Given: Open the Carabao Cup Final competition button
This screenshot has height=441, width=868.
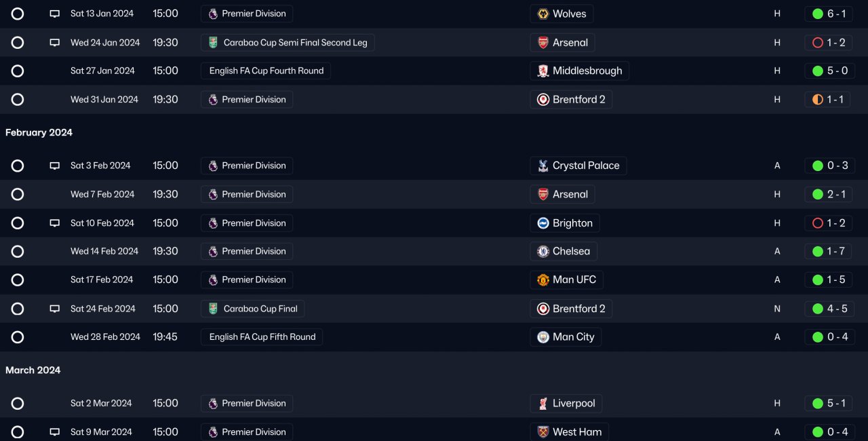Looking at the screenshot, I should click(253, 309).
